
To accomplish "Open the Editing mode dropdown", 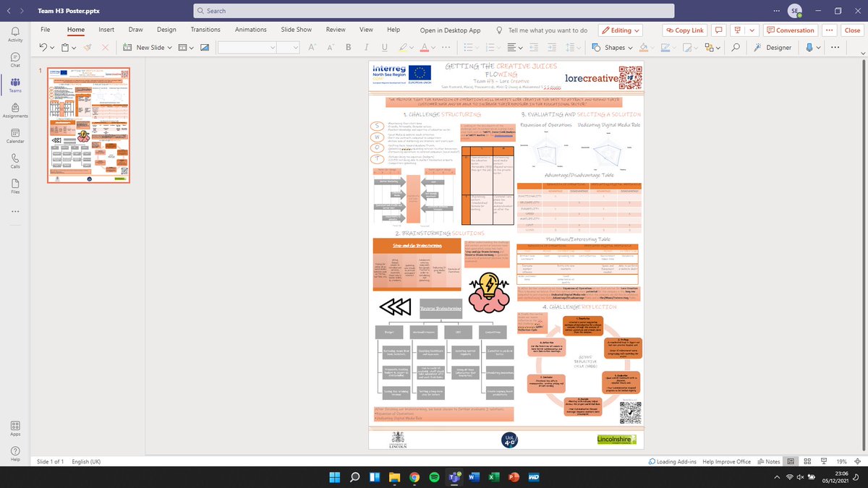I will click(x=621, y=30).
